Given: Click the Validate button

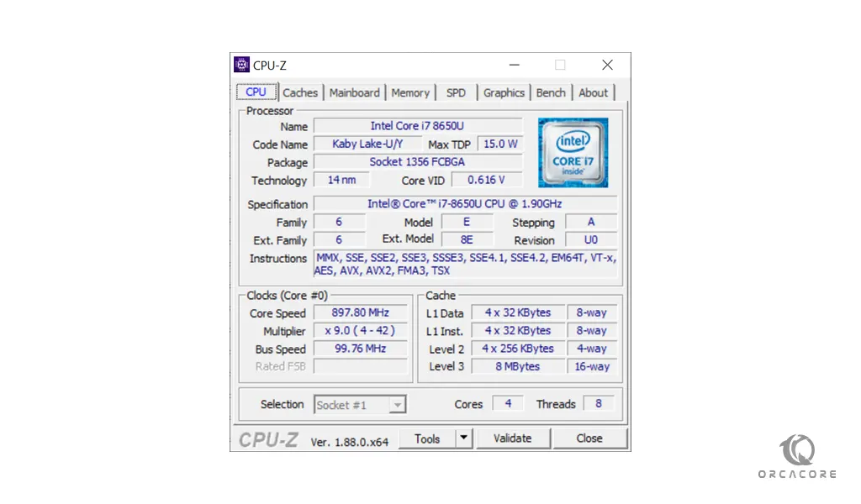Looking at the screenshot, I should coord(512,438).
